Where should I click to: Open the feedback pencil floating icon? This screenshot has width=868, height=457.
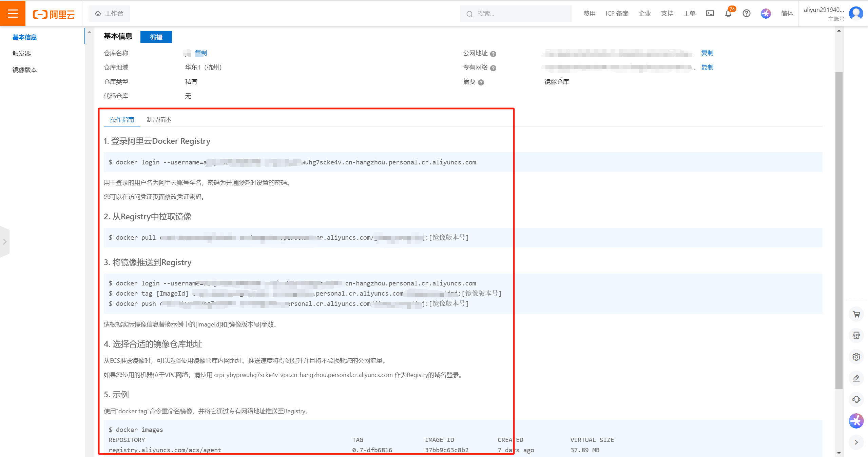click(856, 378)
